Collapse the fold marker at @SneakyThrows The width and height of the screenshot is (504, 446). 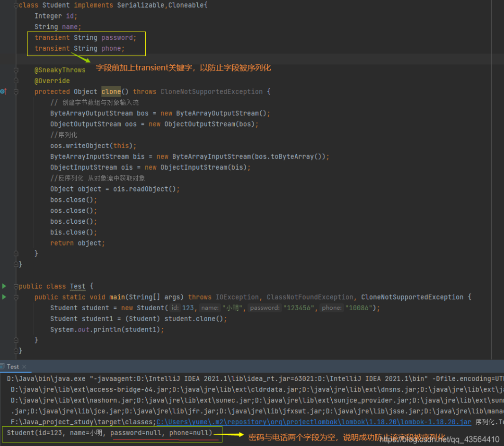(x=16, y=70)
